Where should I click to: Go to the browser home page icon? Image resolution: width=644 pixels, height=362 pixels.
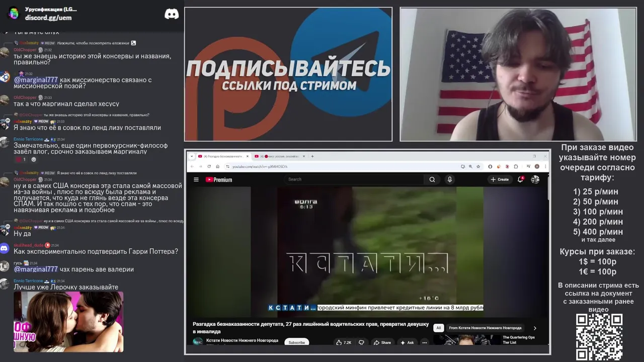coord(217,166)
